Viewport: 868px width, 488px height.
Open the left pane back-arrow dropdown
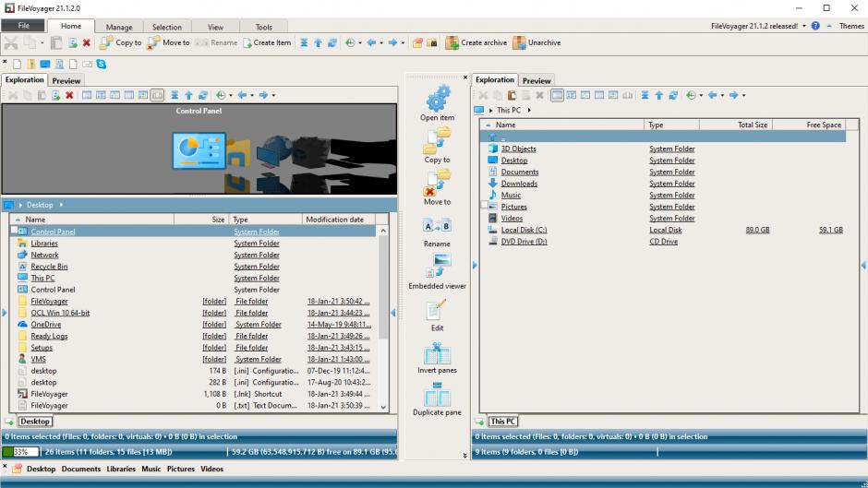click(252, 95)
